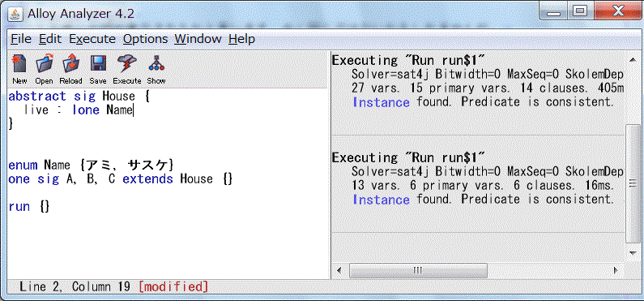Image resolution: width=644 pixels, height=301 pixels.
Task: Open the second Instance link in log
Action: click(382, 200)
